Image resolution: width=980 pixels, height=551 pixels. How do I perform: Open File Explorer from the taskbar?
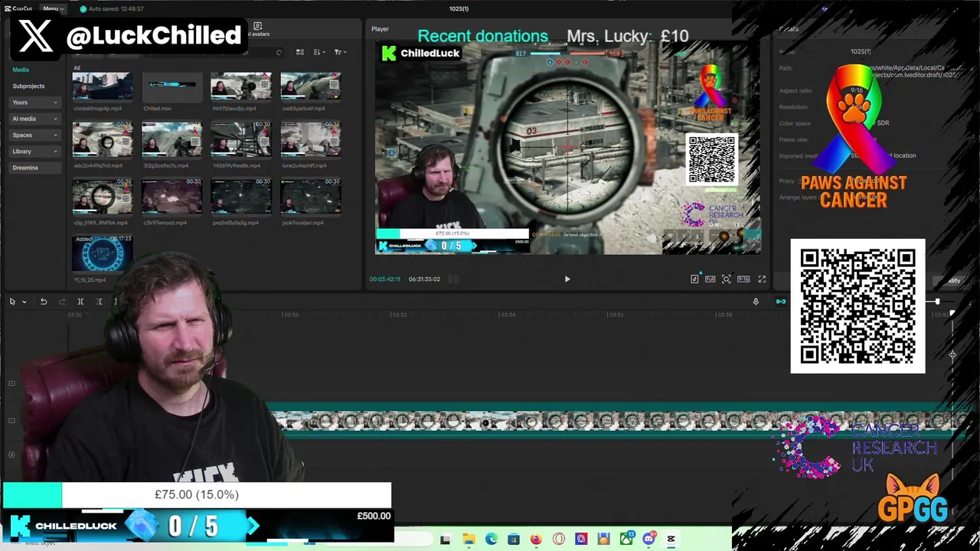(469, 540)
